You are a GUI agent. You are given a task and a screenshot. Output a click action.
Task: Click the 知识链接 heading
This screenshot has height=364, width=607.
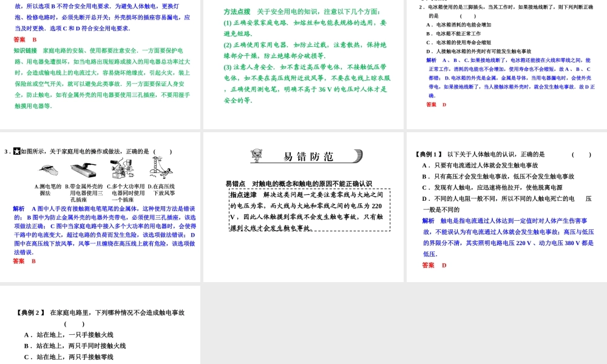point(25,51)
